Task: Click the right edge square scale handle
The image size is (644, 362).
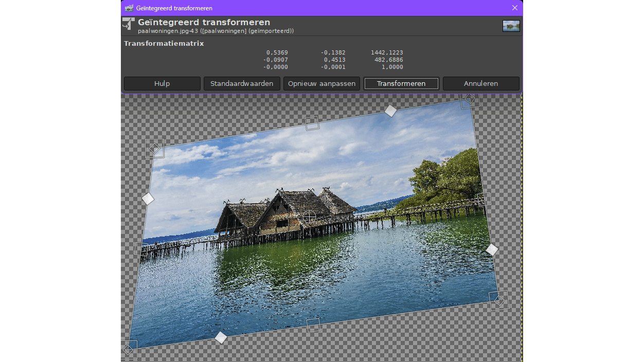Action: (x=484, y=200)
